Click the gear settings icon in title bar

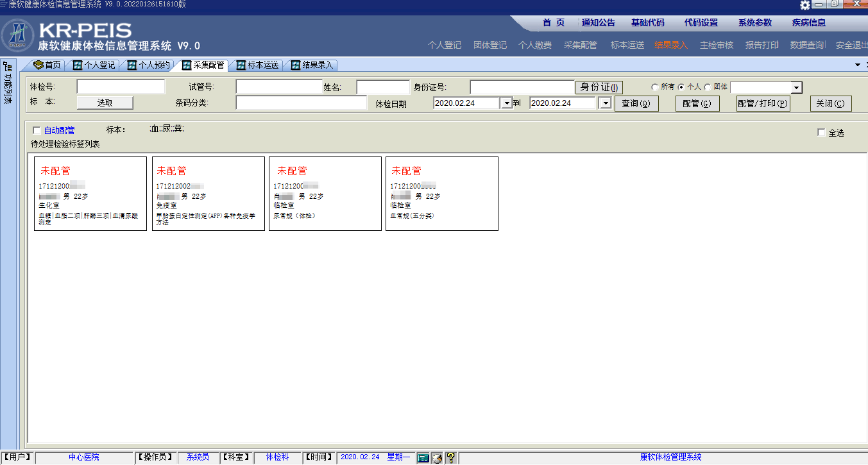click(x=805, y=5)
